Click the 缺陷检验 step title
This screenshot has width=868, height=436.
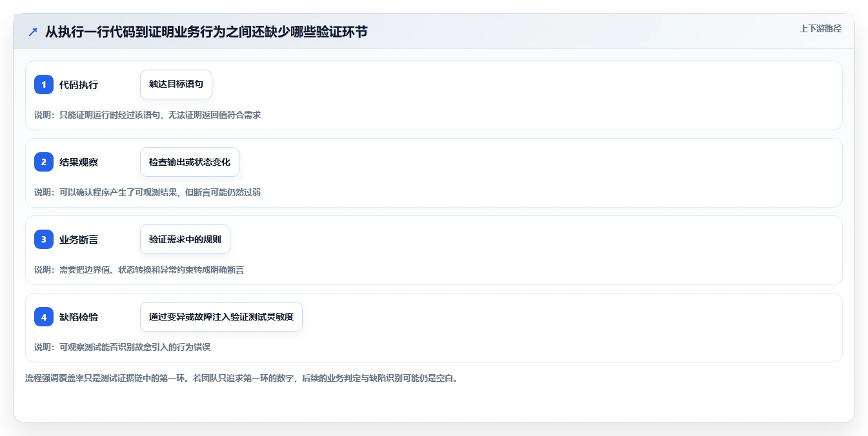click(79, 317)
